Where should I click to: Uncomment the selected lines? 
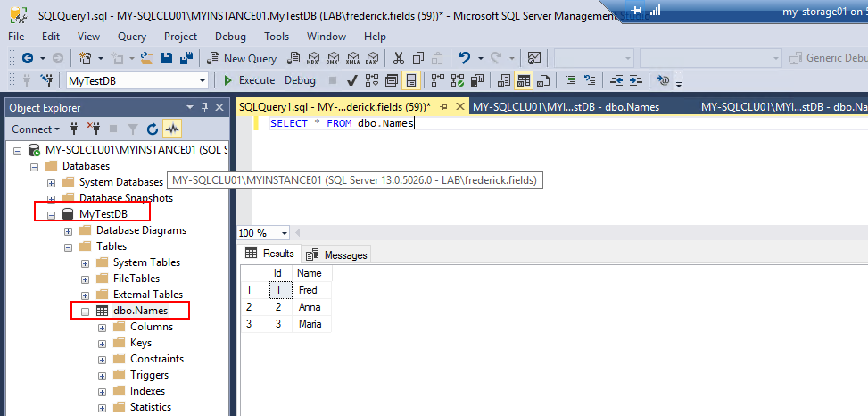[x=590, y=81]
